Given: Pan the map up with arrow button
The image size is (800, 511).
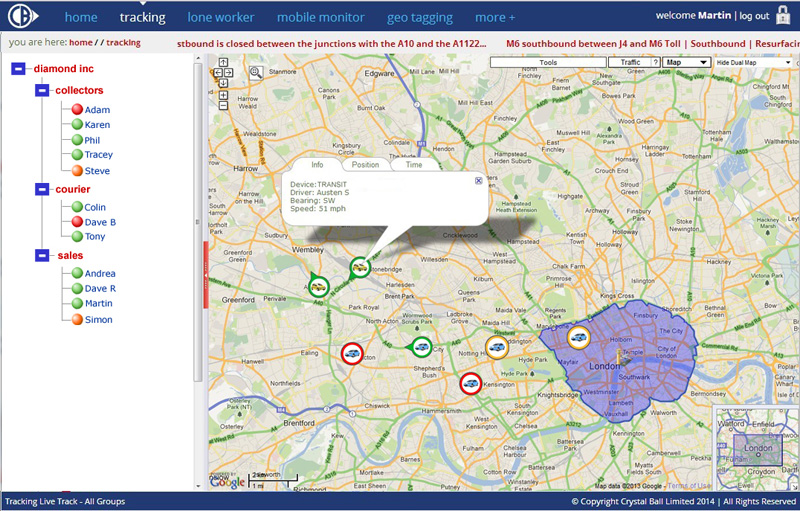Looking at the screenshot, I should pyautogui.click(x=223, y=62).
